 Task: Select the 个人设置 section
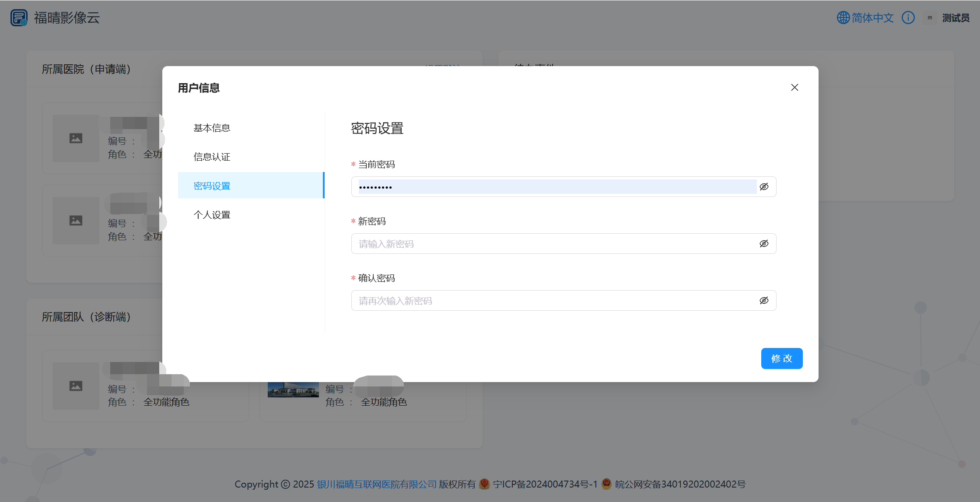point(212,214)
